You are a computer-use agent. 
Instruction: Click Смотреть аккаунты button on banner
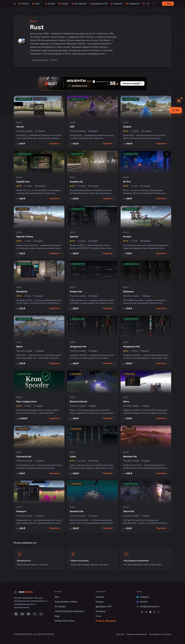132,83
